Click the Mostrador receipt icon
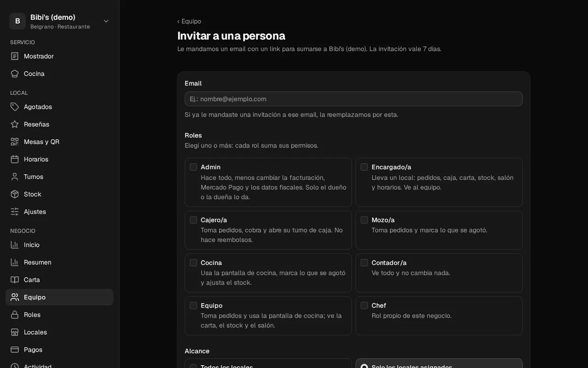The width and height of the screenshot is (588, 368). click(15, 56)
